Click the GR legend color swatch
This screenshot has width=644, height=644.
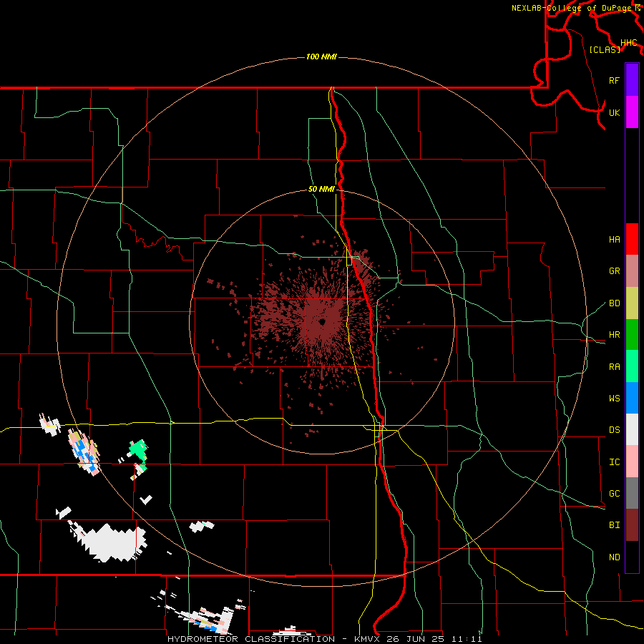tap(632, 271)
